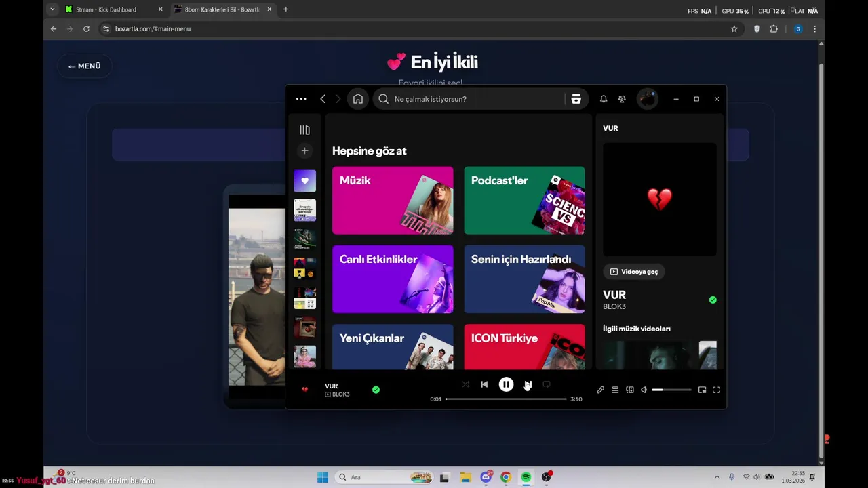Image resolution: width=868 pixels, height=488 pixels.
Task: Click the MENÜ back button on the Bozartla page
Action: coord(84,66)
